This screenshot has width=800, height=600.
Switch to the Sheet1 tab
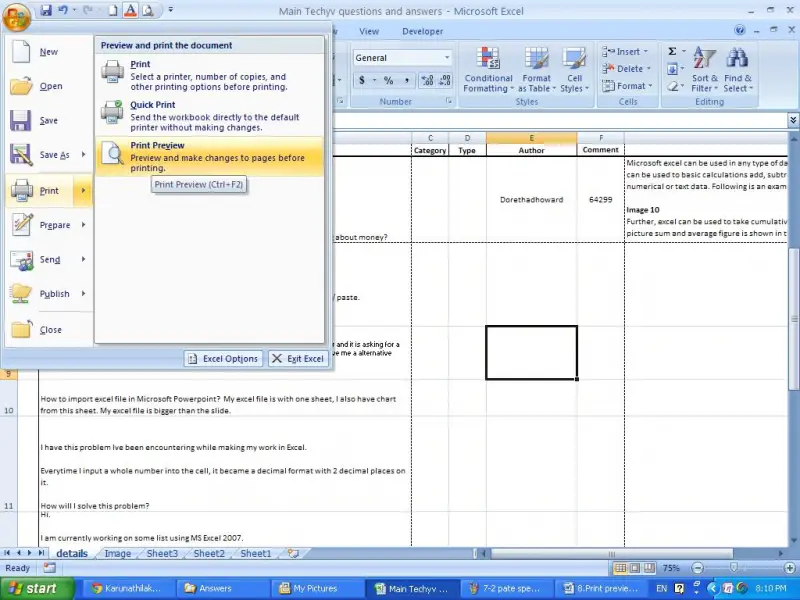point(256,554)
